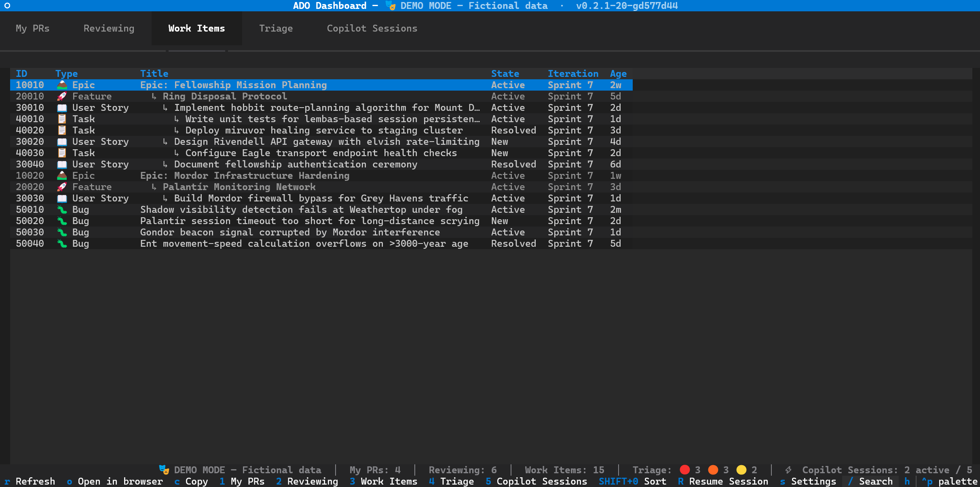
Task: Click the clipboard icon of Task 40030
Action: point(62,153)
